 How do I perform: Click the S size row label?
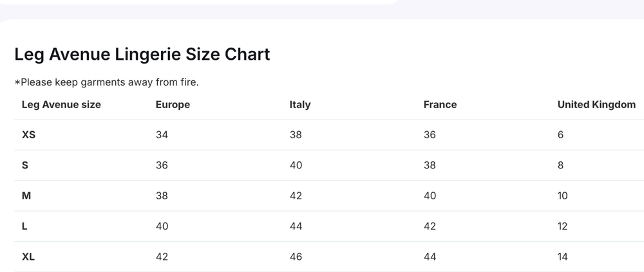coord(25,165)
